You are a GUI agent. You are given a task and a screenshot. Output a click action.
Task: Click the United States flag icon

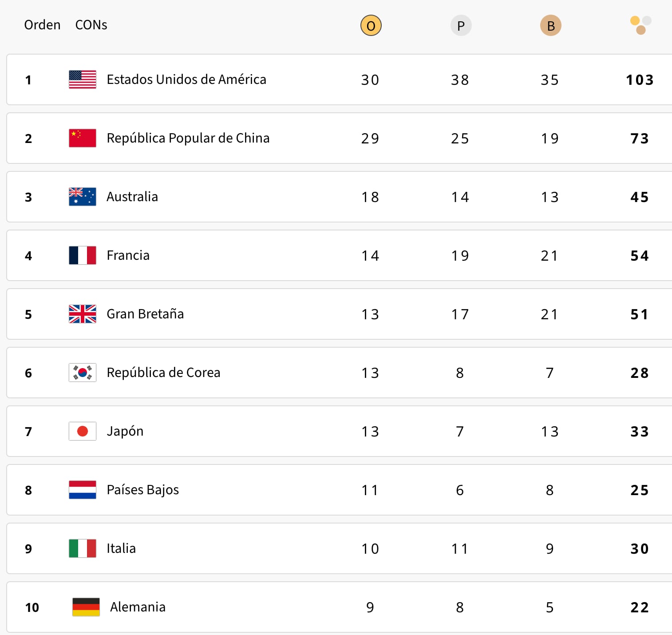[83, 79]
